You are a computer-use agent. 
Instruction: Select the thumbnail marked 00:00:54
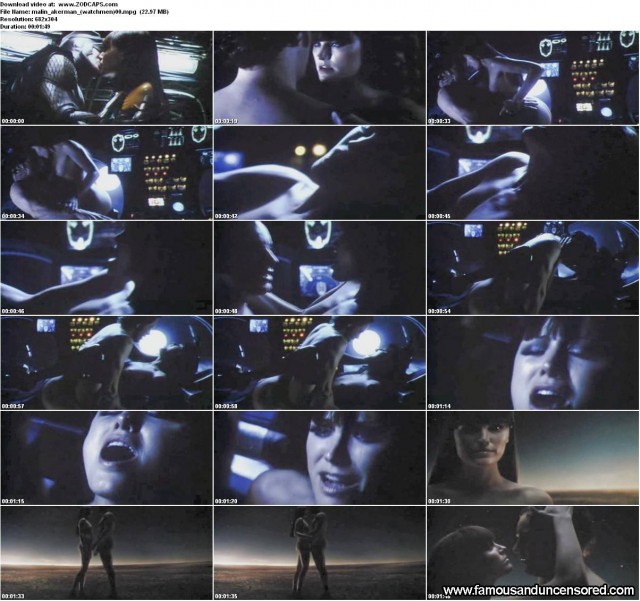(532, 268)
